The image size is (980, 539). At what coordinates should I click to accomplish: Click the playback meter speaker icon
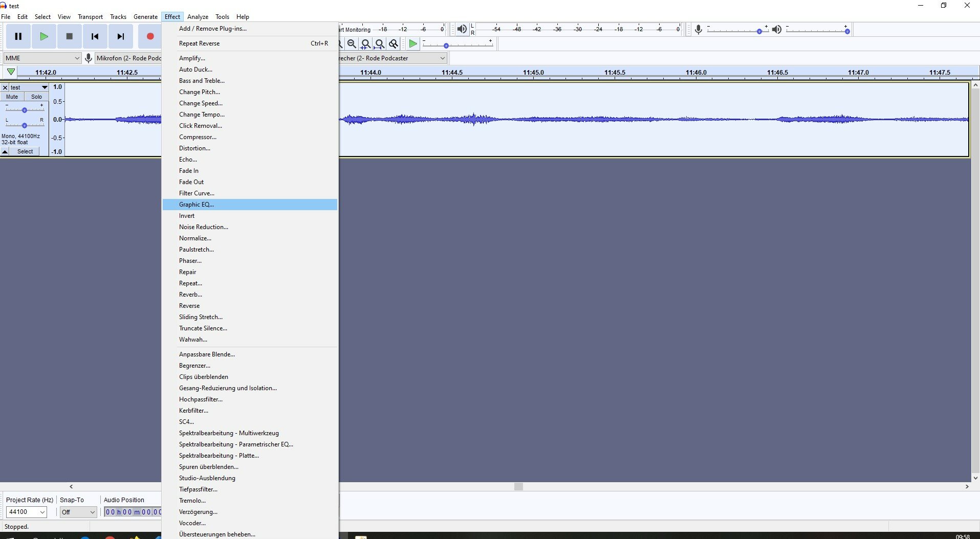click(x=462, y=29)
